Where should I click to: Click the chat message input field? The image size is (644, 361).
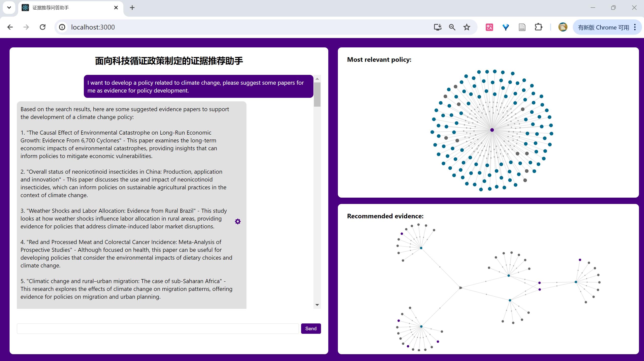158,328
